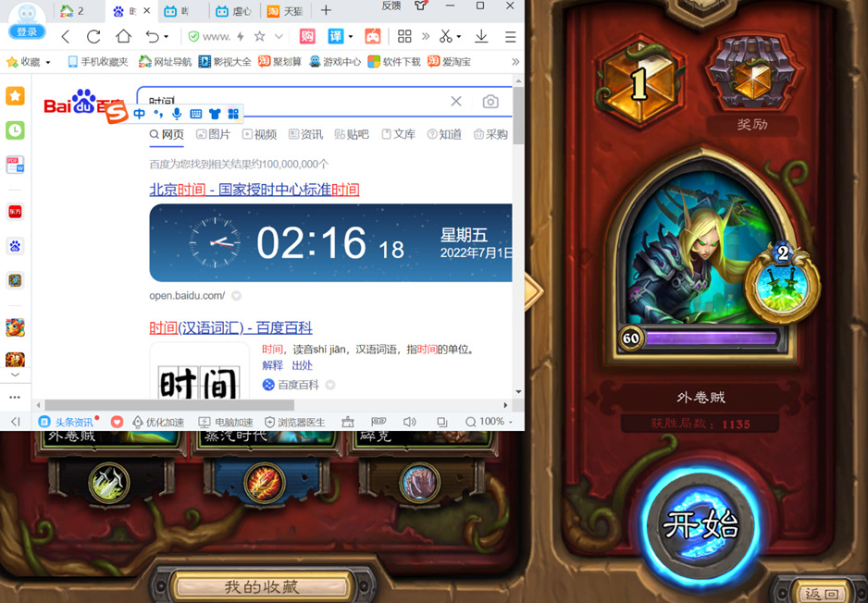Toggle Sogou input language 中 indicator

point(140,114)
